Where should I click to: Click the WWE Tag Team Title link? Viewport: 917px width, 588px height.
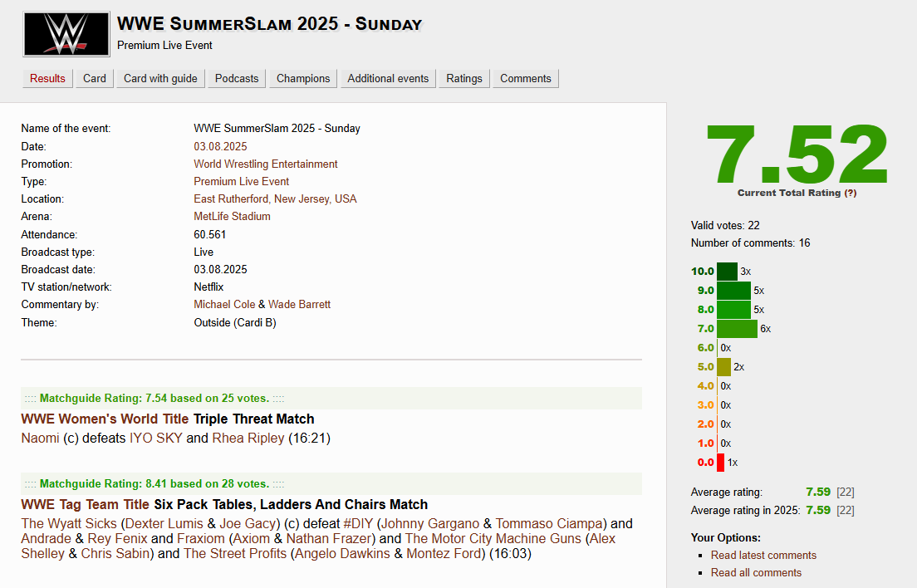point(86,504)
